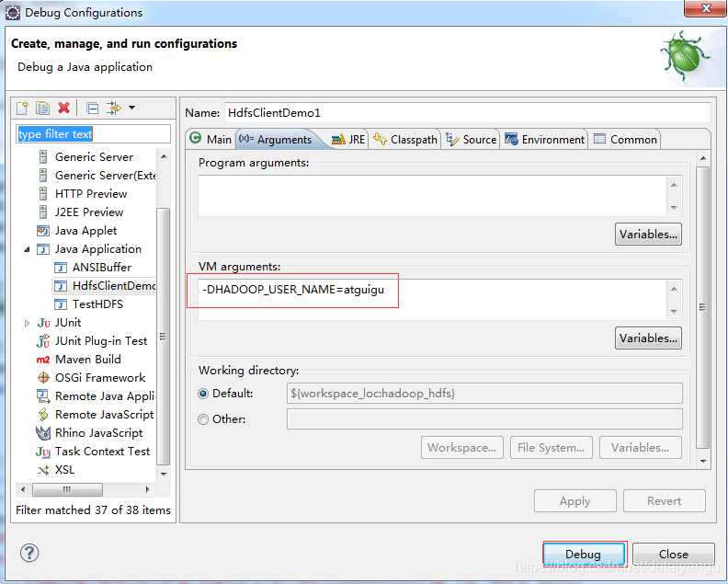The width and height of the screenshot is (728, 584).
Task: Open the filter icon's dropdown arrow
Action: pyautogui.click(x=131, y=108)
